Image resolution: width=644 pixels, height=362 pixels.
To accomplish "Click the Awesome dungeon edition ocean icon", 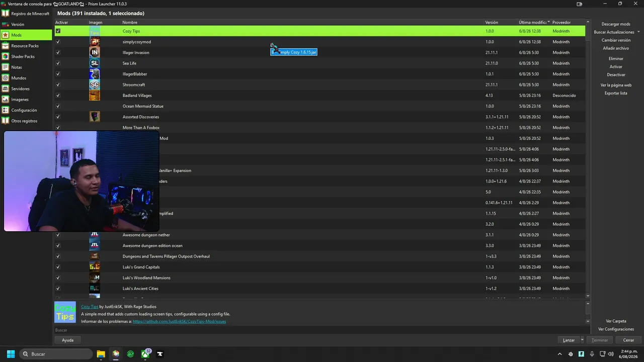I will 95,245.
